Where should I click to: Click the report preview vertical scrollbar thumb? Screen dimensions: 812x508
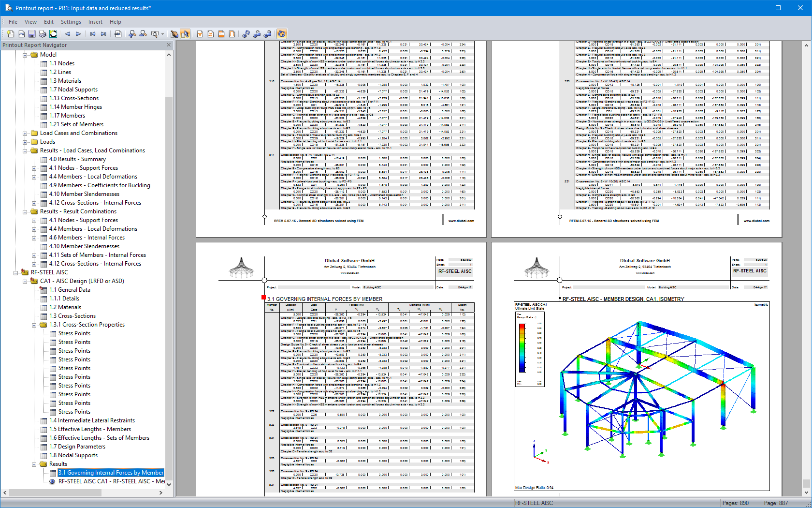pyautogui.click(x=806, y=483)
